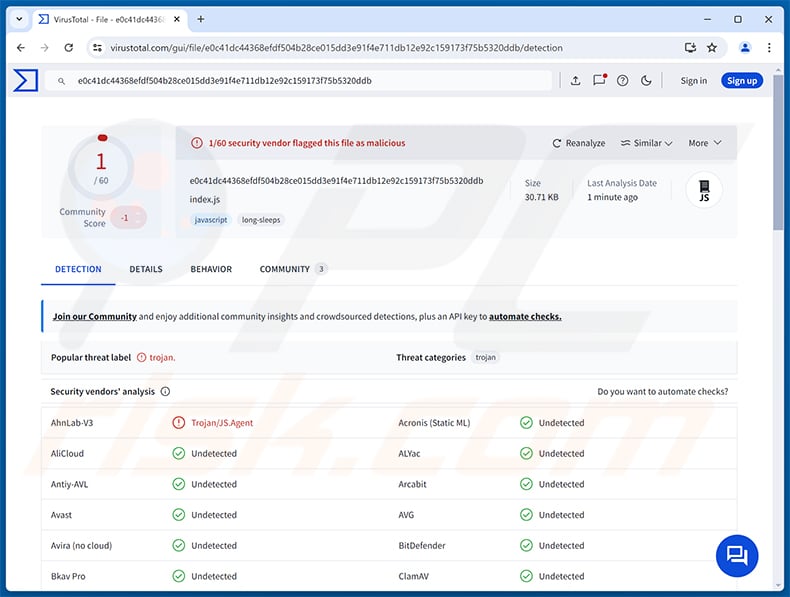790x597 pixels.
Task: Click the BitDefender undetected check icon
Action: pyautogui.click(x=526, y=546)
